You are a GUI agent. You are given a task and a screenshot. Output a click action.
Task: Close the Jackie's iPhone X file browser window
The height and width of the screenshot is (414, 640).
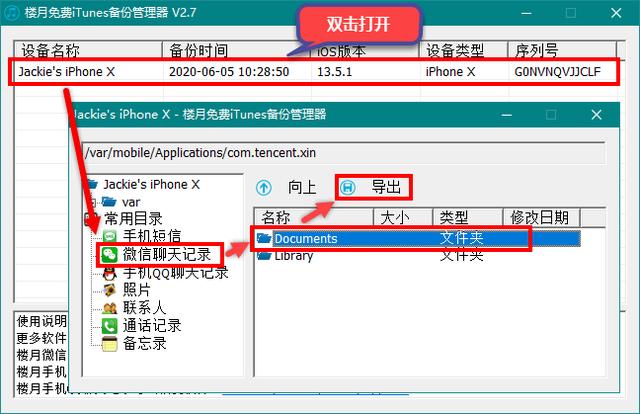pos(596,115)
